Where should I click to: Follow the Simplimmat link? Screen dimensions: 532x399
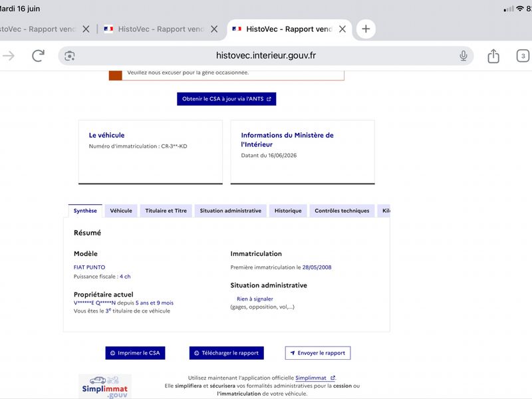point(315,378)
